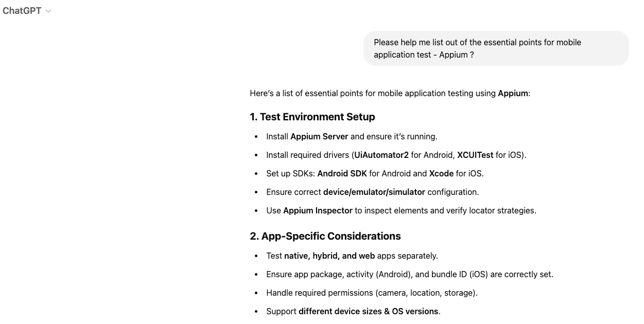This screenshot has height=324, width=644.
Task: Click the "Support different device sizes" bullet
Action: click(353, 311)
